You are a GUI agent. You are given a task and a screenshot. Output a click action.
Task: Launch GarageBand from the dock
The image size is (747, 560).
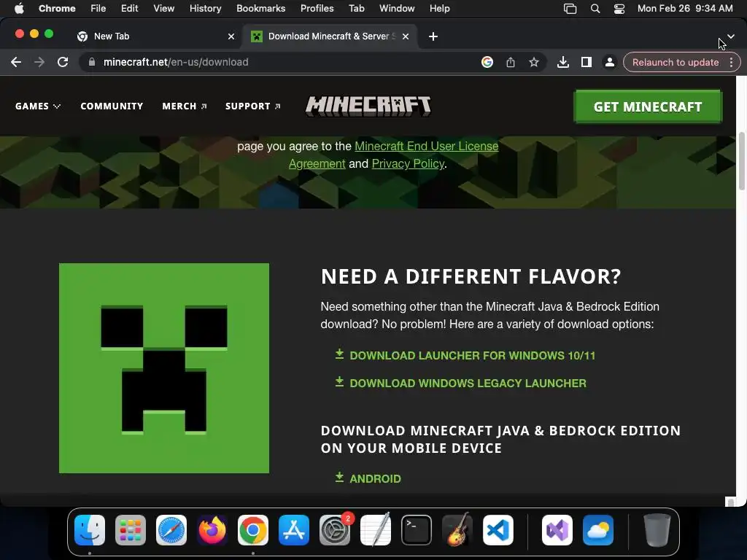coord(457,530)
